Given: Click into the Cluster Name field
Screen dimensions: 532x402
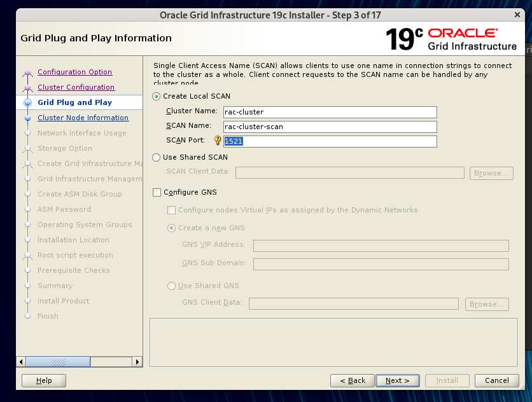Looking at the screenshot, I should pyautogui.click(x=330, y=112).
